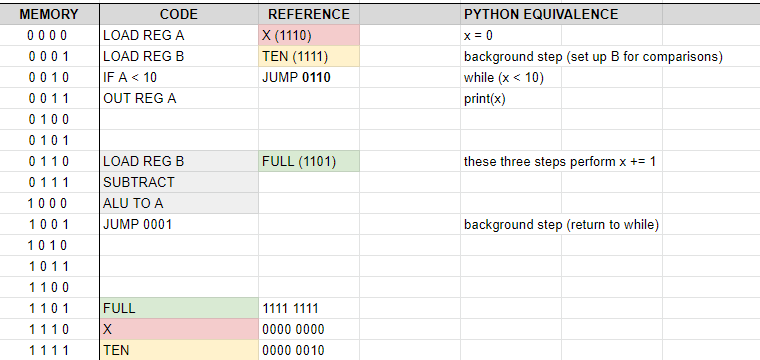Screen dimensions: 760x360
Task: Select the REFERENCE column header cell
Action: [x=309, y=15]
